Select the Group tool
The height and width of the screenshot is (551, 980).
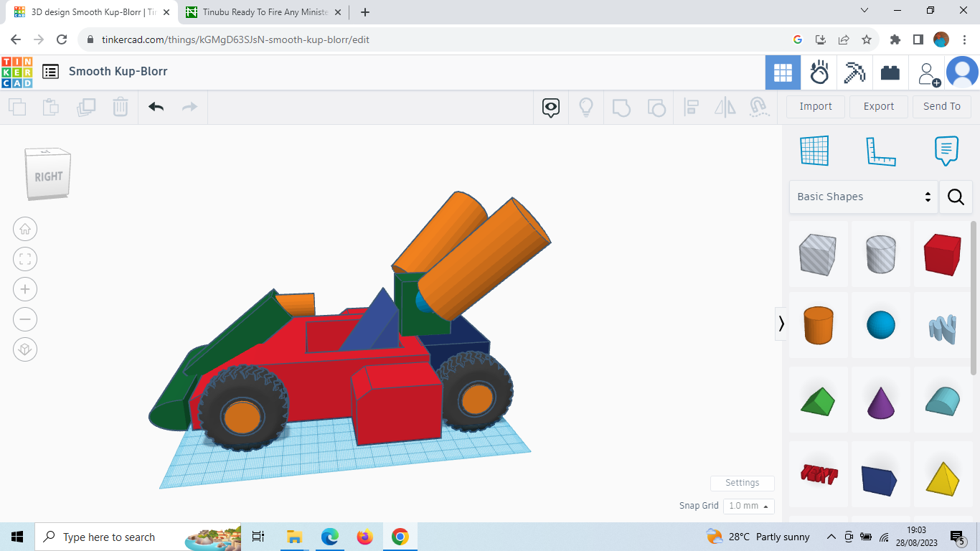point(621,107)
